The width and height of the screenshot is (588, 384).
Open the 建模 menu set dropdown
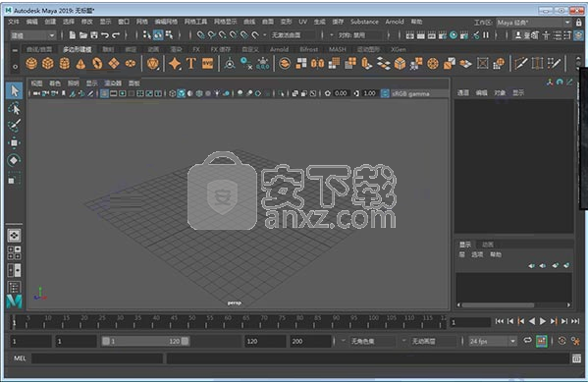(x=32, y=35)
